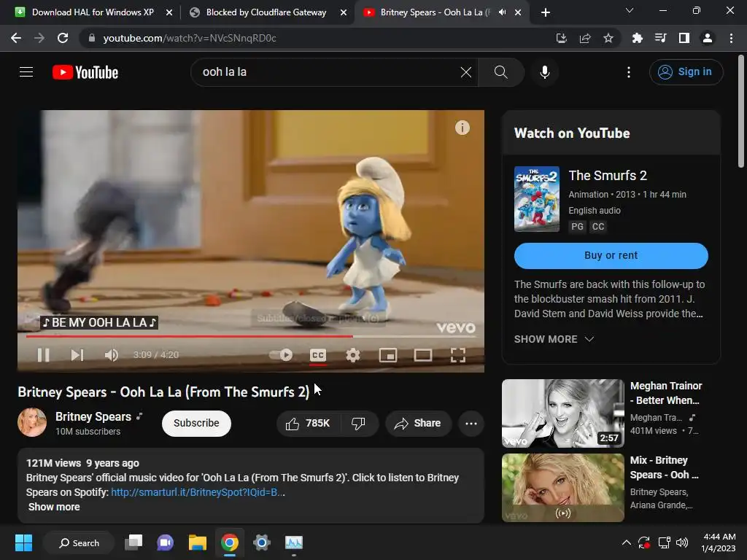Open the tab search dropdown arrow
The height and width of the screenshot is (560, 747).
(630, 10)
